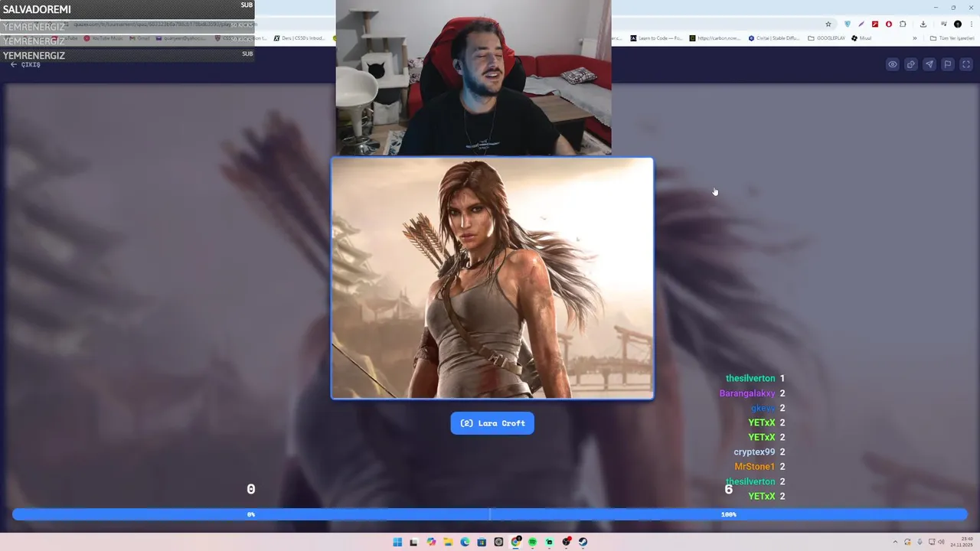Image resolution: width=980 pixels, height=551 pixels.
Task: Open Chrome downloads icon
Action: click(923, 24)
